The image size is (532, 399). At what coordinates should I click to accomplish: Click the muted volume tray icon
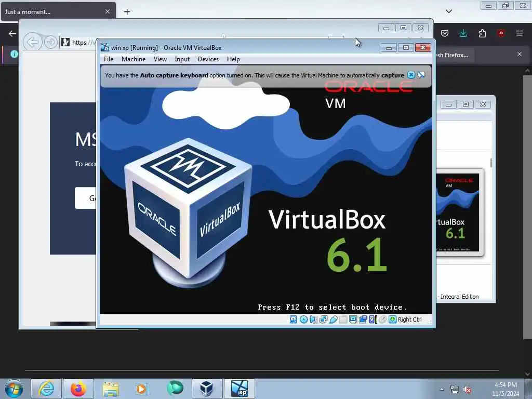[x=467, y=390]
